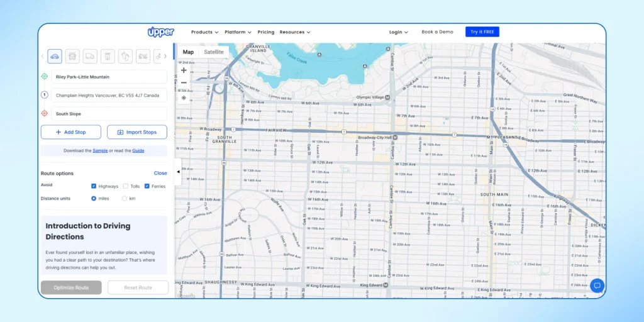
Task: Click the FAIRVIEW label on the map
Action: [275, 130]
